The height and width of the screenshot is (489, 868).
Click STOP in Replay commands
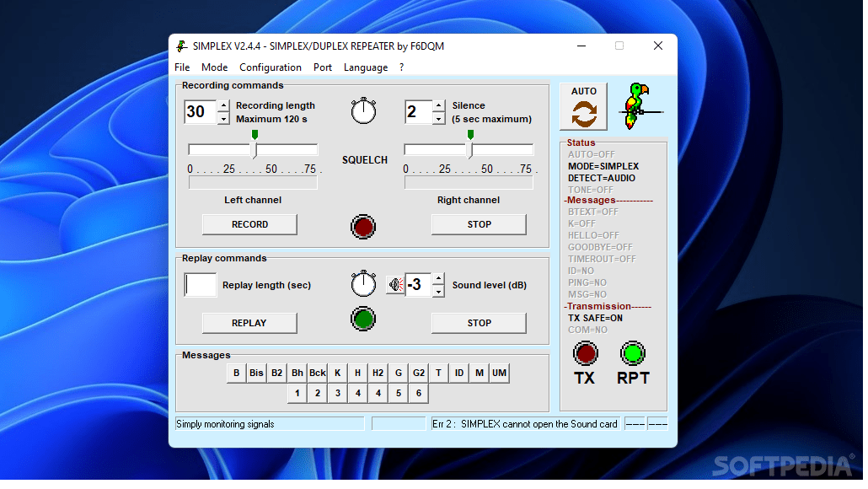(479, 323)
